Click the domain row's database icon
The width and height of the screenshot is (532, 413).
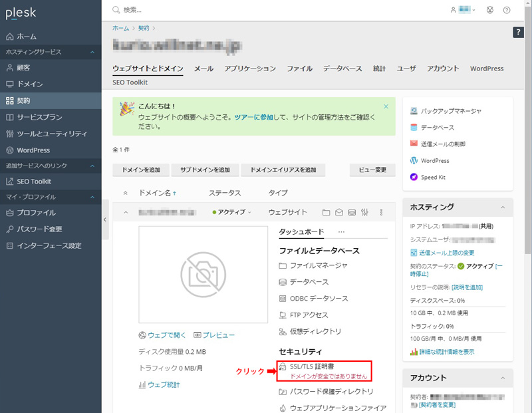[x=352, y=212]
